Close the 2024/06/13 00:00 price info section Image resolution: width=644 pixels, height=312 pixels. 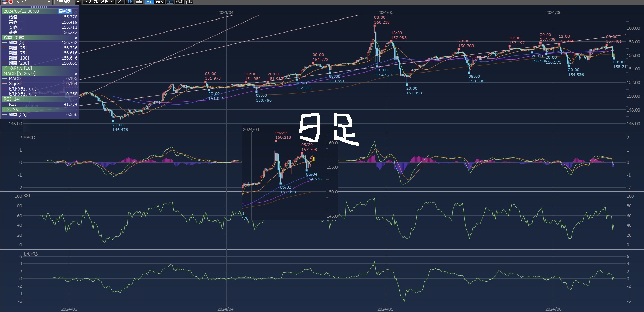tap(76, 11)
